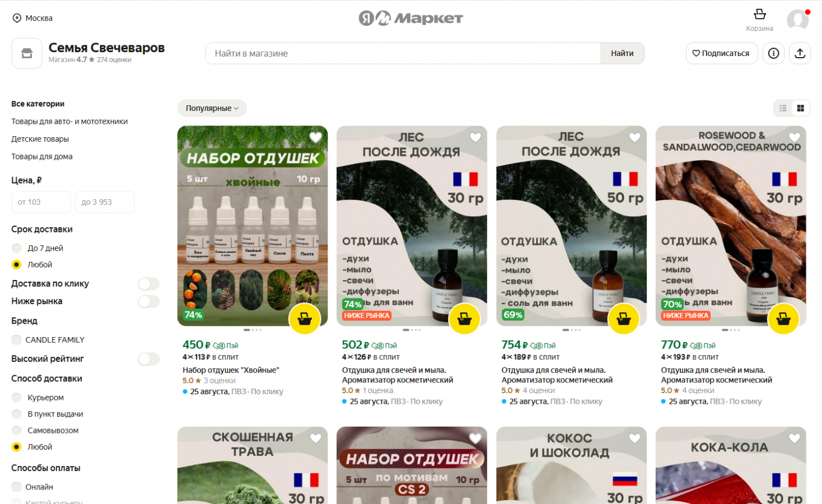
Task: Open the Москва location selector
Action: click(x=32, y=18)
